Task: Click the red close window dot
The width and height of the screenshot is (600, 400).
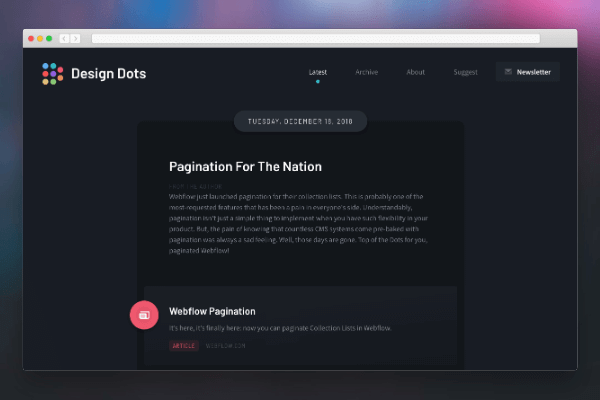Action: pyautogui.click(x=31, y=39)
